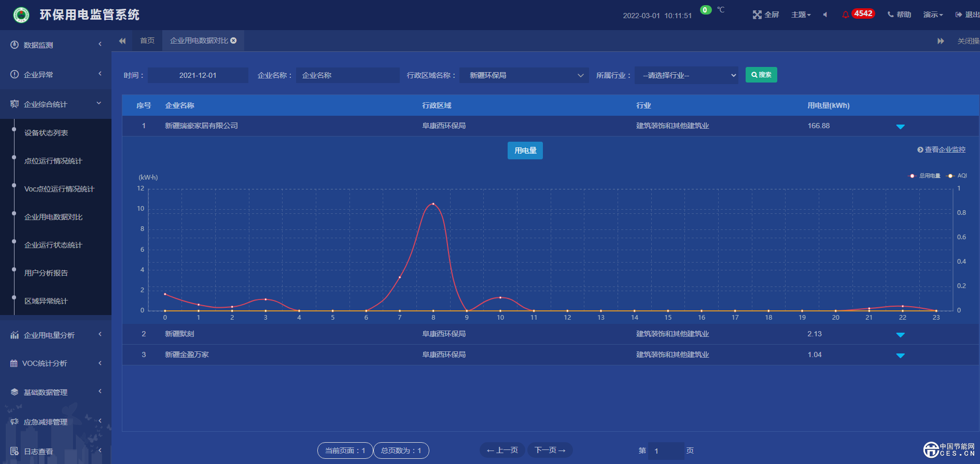
Task: Click the 企业用电量分析 chart icon
Action: (x=15, y=335)
